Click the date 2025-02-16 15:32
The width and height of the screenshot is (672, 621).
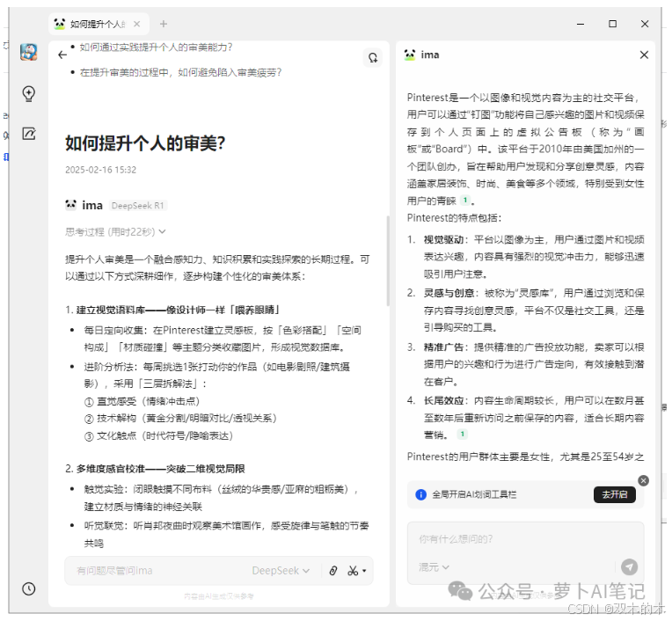(101, 170)
